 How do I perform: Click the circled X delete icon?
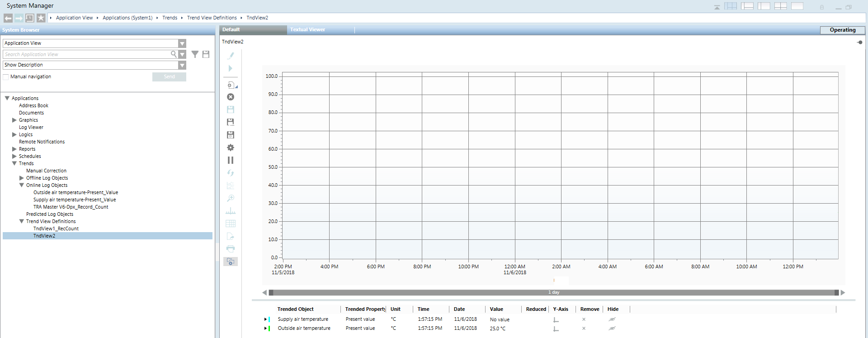pos(231,97)
